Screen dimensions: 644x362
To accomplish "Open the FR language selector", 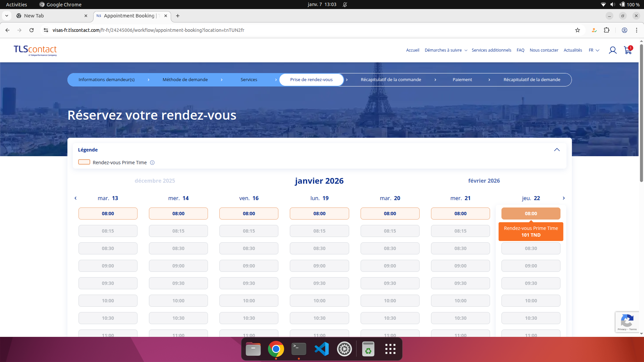I will 594,50.
